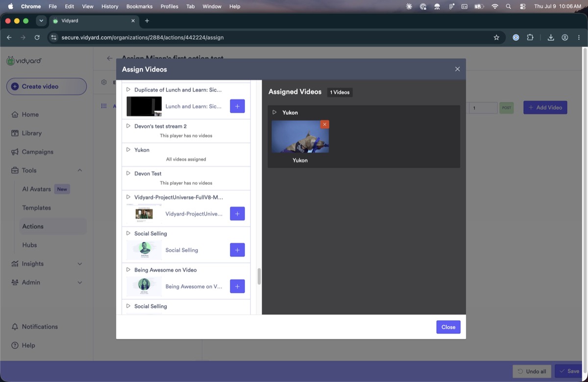Expand the Yukon player in the list
Screen dimensions: 588x382
[x=128, y=150]
